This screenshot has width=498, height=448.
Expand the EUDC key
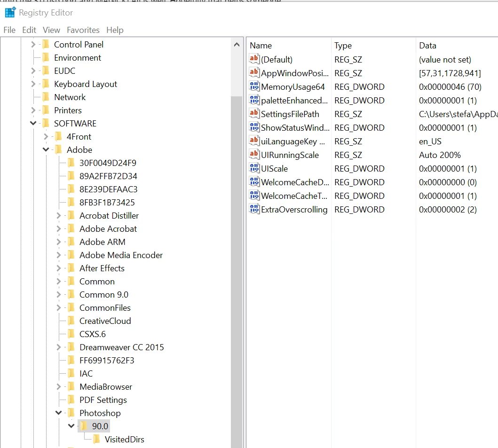tap(33, 71)
